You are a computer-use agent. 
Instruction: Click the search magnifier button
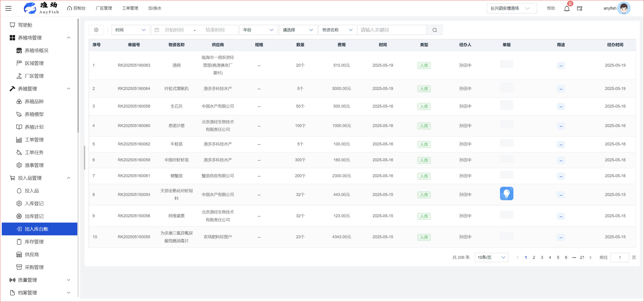[434, 30]
